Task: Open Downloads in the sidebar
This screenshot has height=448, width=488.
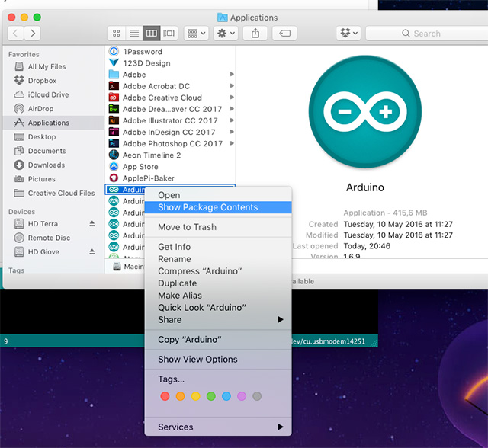Action: pos(47,165)
